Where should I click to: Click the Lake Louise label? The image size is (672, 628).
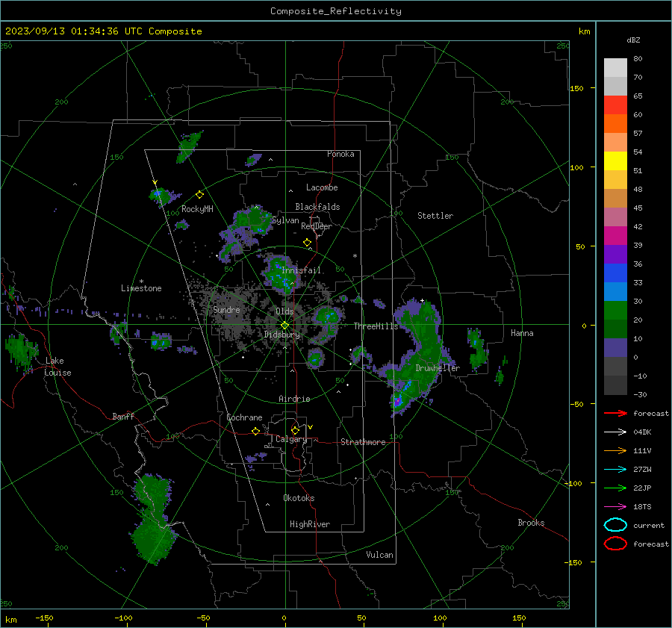point(57,367)
